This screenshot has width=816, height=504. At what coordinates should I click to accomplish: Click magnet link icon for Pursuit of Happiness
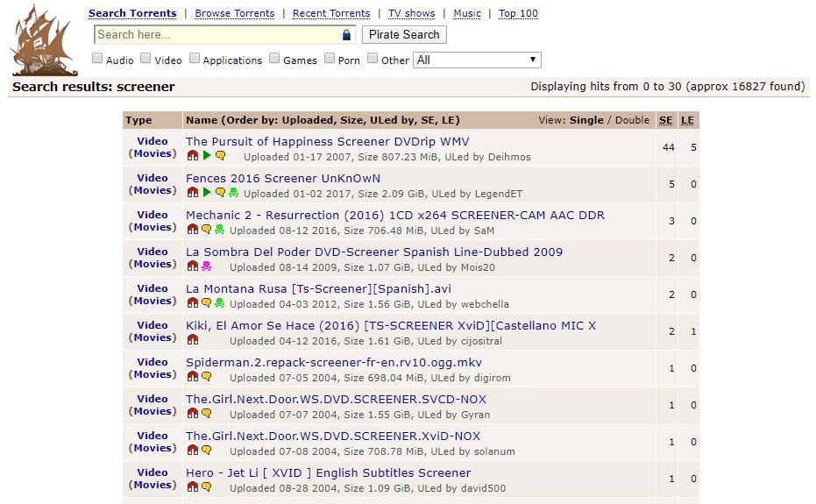193,155
